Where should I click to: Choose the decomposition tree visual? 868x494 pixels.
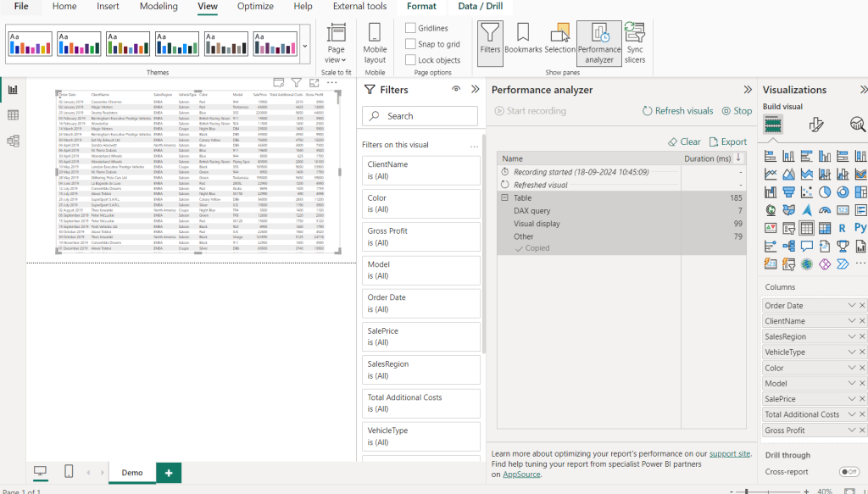pyautogui.click(x=788, y=247)
